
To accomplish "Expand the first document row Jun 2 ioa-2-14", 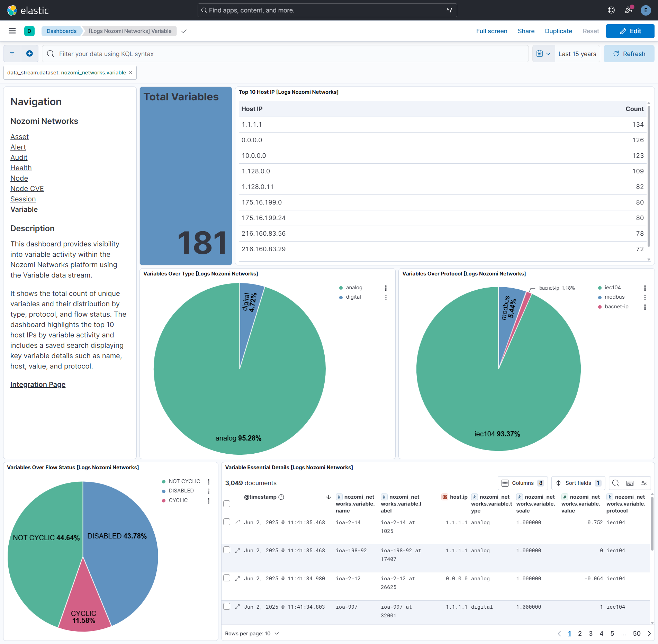I will point(237,522).
